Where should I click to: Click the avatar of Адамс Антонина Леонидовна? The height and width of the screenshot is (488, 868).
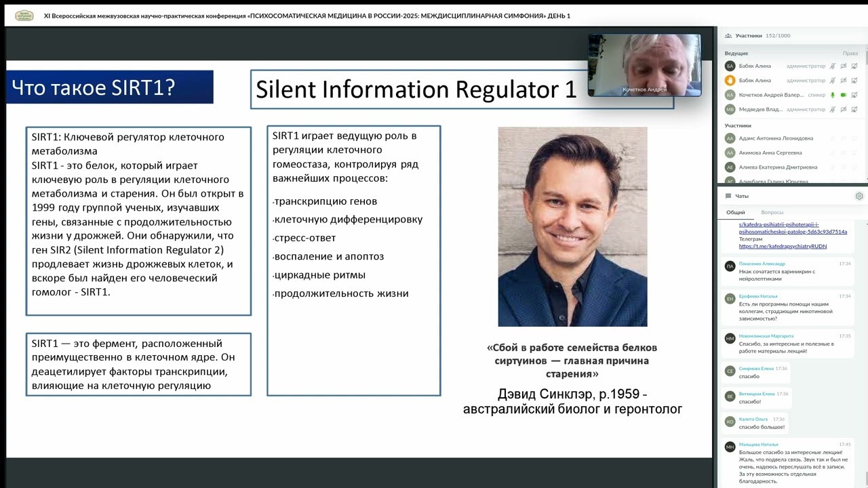730,138
